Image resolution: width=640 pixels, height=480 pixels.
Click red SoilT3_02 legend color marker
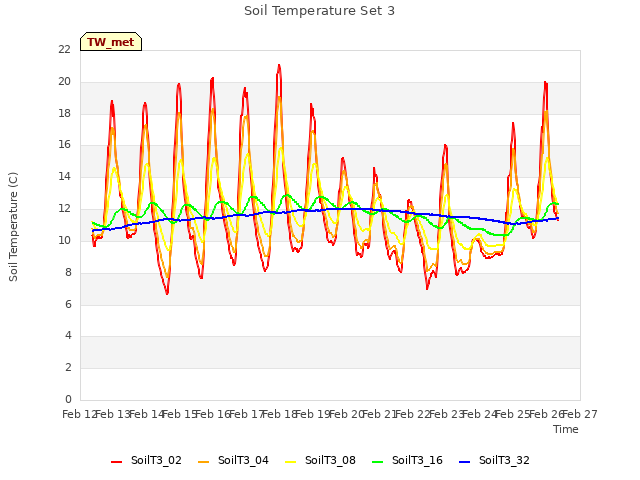116,462
